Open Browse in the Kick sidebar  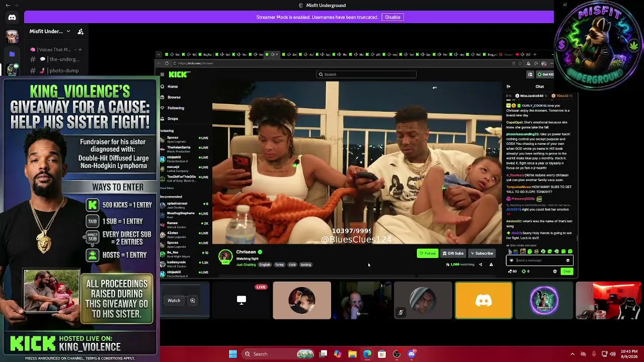tap(174, 97)
